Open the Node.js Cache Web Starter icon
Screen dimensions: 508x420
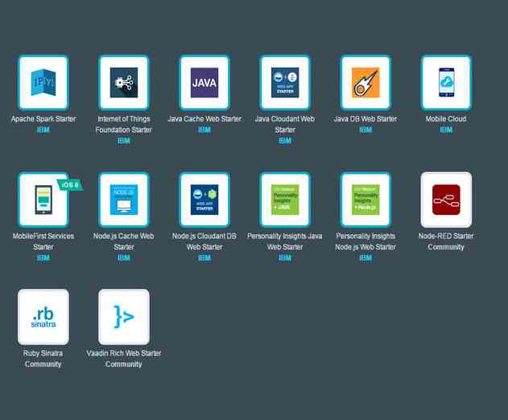(124, 200)
